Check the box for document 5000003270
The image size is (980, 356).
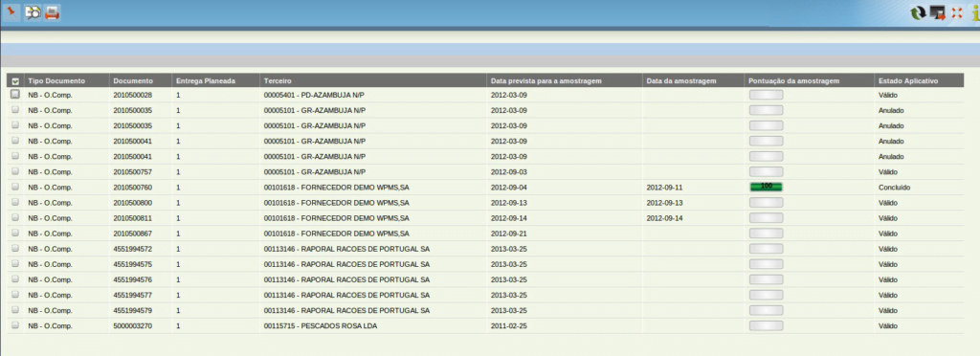tap(15, 325)
